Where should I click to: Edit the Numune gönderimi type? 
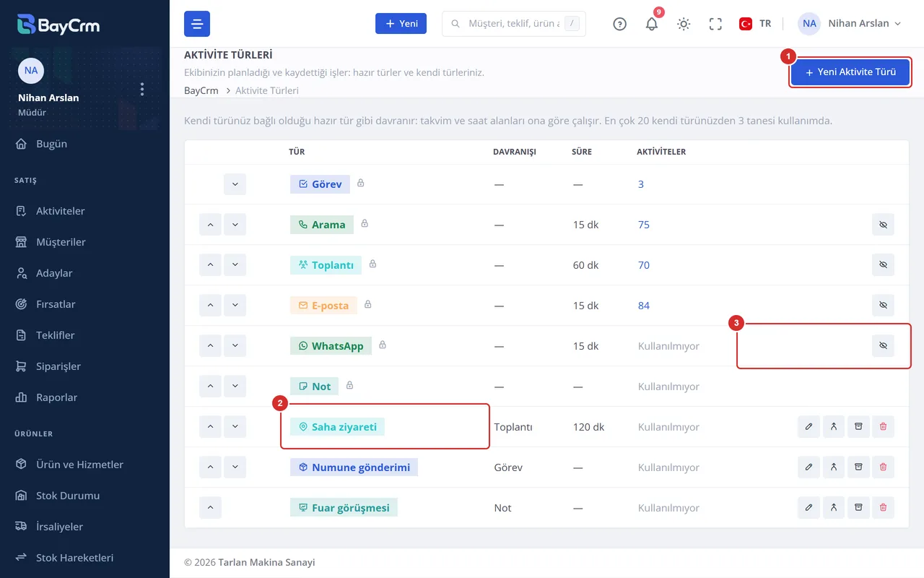[808, 467]
